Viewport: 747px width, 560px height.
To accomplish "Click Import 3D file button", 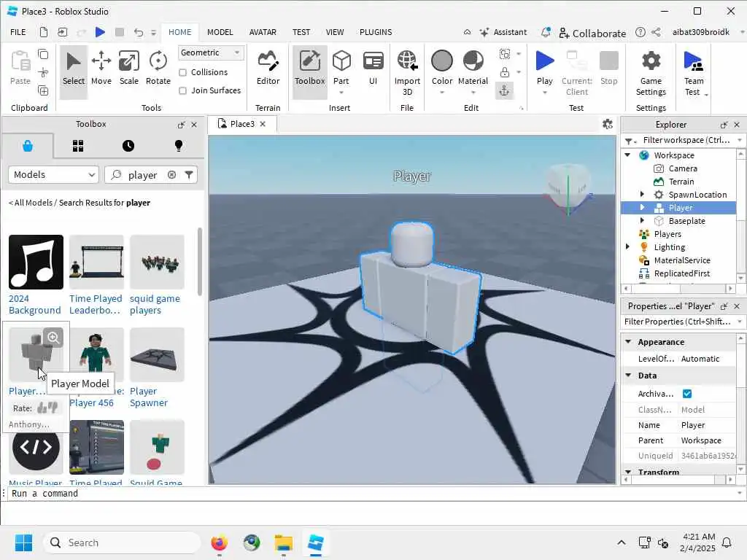I will [x=407, y=73].
